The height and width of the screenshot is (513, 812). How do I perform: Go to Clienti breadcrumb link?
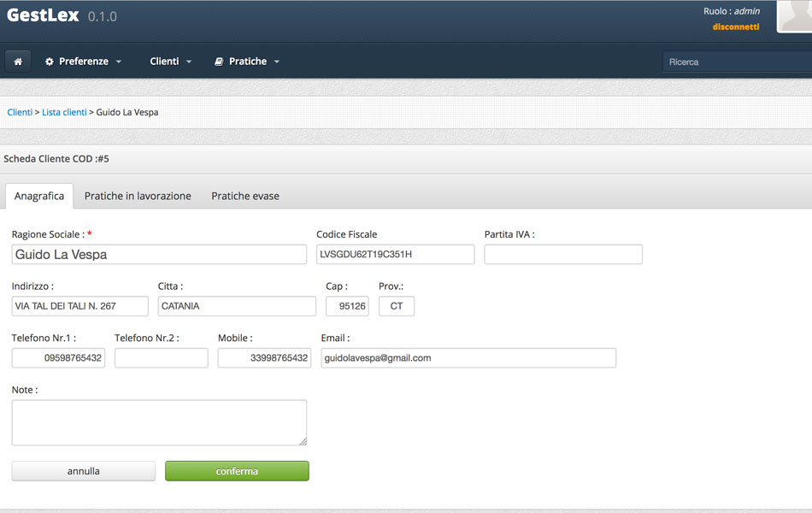[x=20, y=112]
